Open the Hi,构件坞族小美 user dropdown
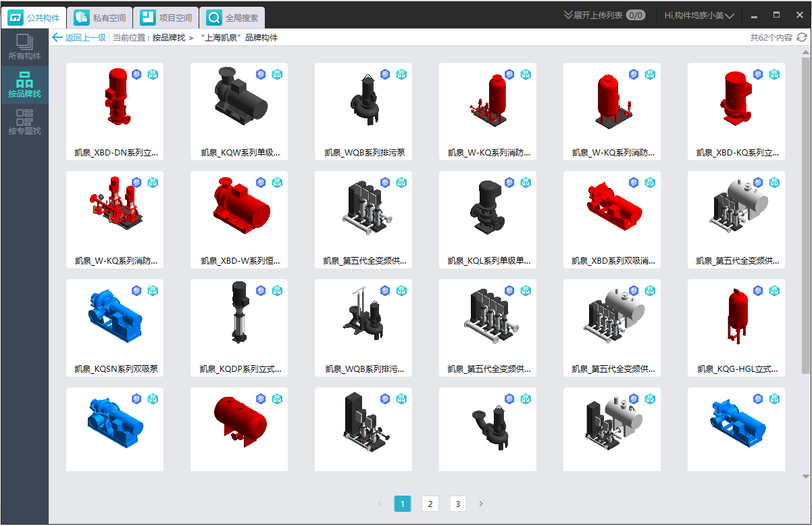The height and width of the screenshot is (526, 812). (699, 15)
